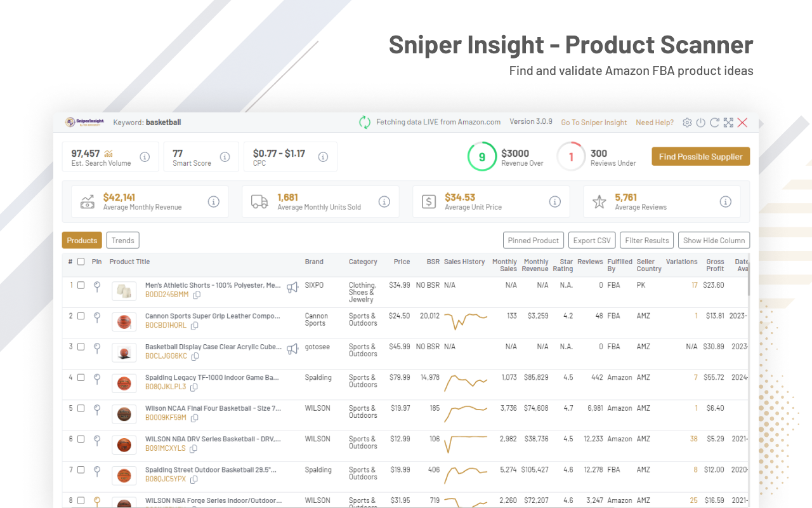Open product title Spalding Legacy TF-1000 Indoor Game

[212, 377]
